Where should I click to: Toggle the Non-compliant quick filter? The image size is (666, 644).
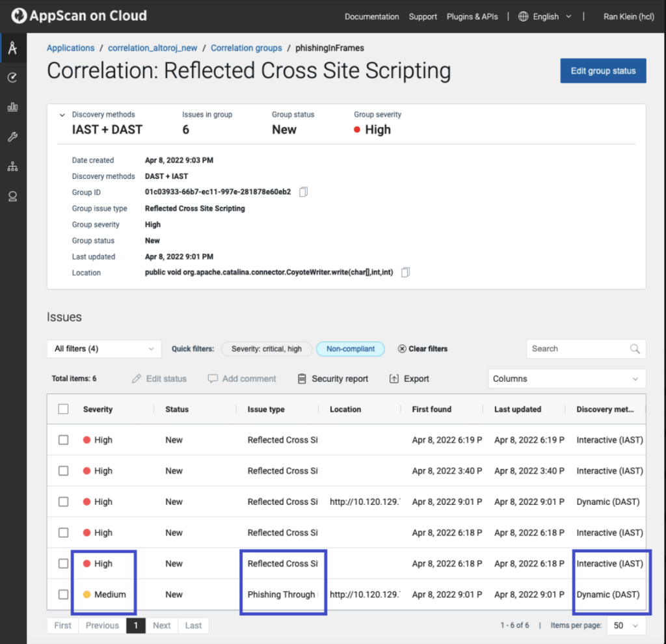(351, 349)
